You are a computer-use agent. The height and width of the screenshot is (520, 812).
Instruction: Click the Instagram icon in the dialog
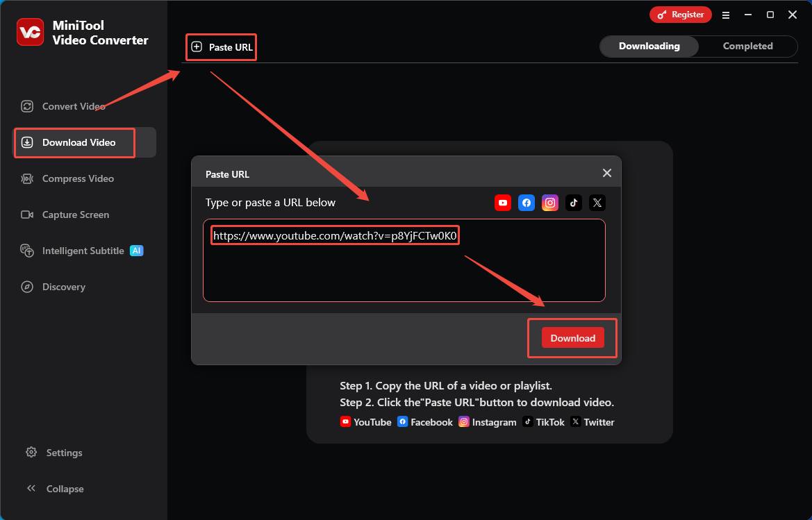tap(550, 203)
